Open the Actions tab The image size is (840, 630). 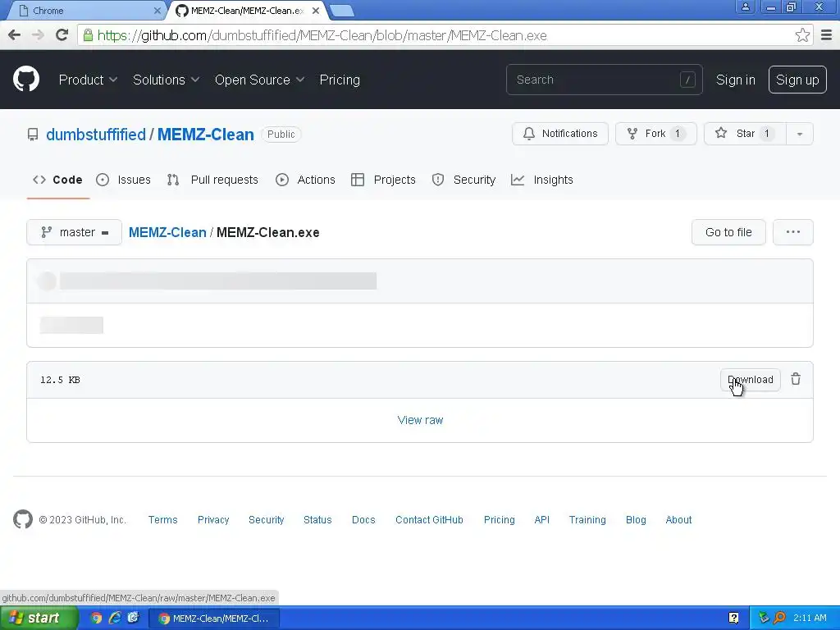pos(305,180)
